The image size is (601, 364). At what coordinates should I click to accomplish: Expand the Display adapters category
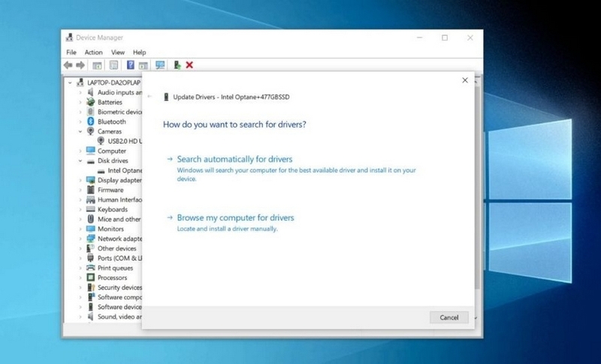pyautogui.click(x=80, y=180)
